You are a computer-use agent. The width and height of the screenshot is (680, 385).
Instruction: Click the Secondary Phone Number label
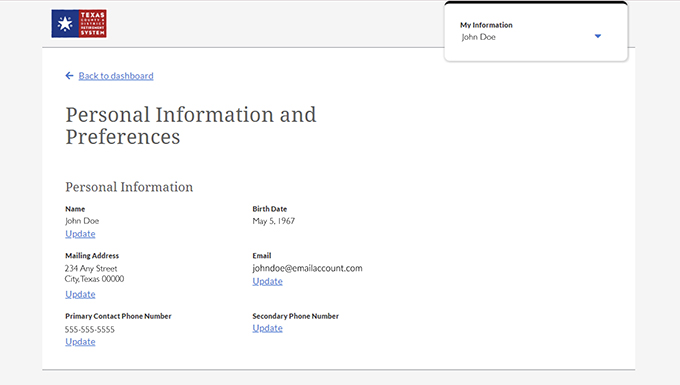click(x=295, y=316)
